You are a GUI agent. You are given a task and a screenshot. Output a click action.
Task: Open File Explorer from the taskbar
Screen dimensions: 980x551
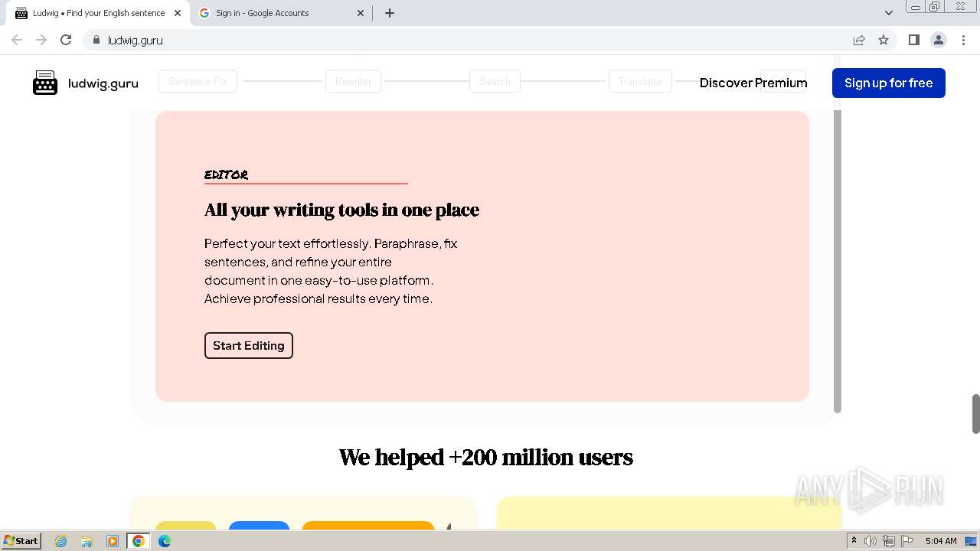click(x=87, y=541)
